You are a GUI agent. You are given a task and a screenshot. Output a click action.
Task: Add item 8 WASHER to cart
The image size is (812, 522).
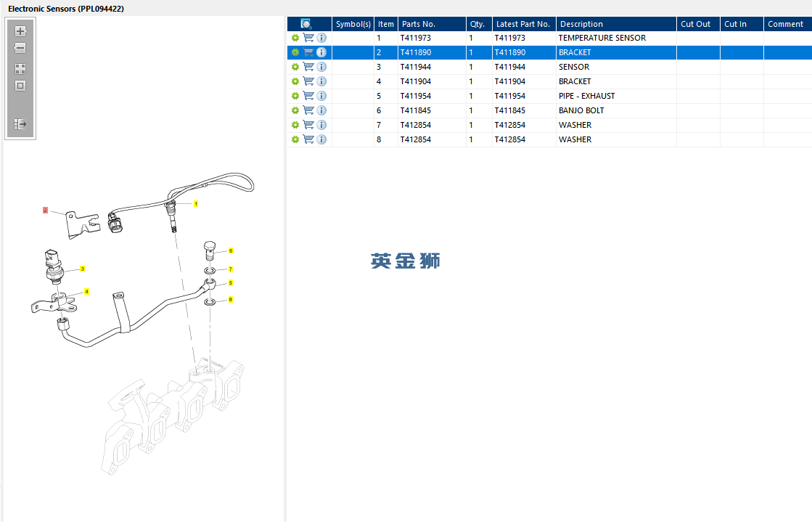[308, 139]
